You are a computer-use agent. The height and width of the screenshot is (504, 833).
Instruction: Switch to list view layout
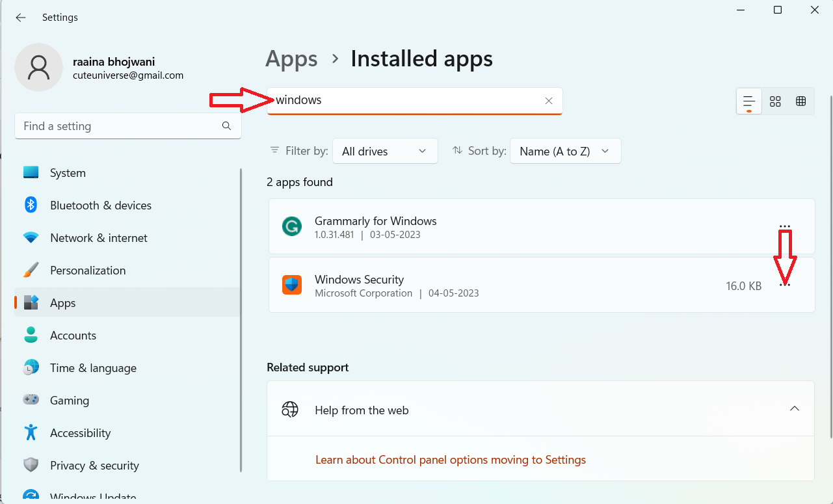(749, 101)
